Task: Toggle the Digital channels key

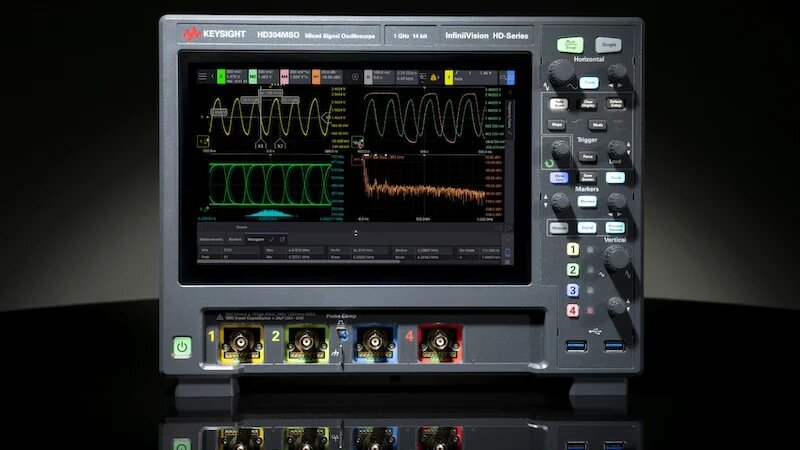Action: 587,228
